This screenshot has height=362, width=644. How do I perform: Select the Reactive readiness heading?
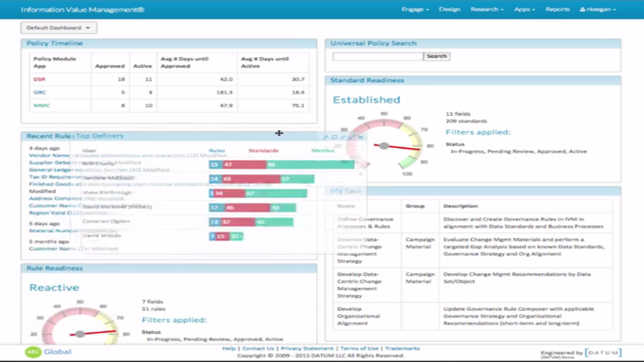pos(54,288)
